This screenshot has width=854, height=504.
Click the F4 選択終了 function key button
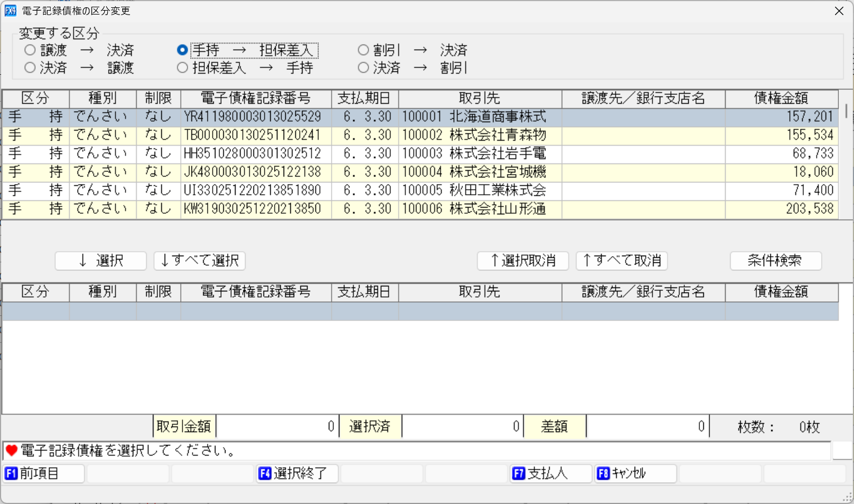pos(297,473)
